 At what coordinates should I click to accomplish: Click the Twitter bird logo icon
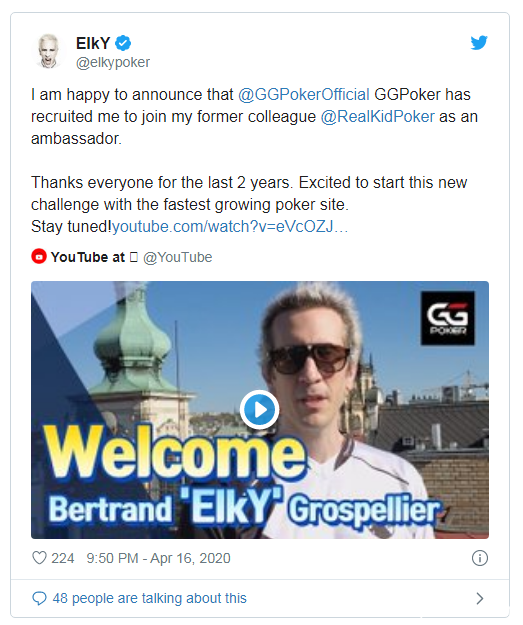coord(479,43)
